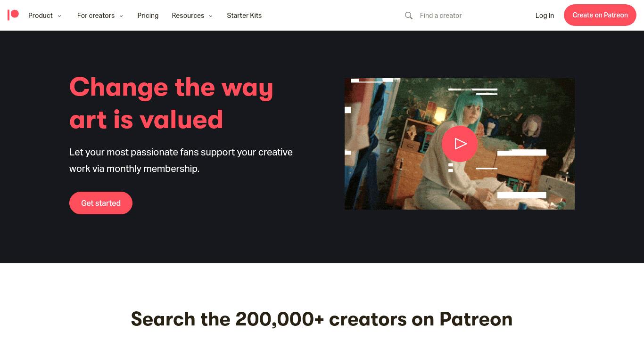Expand the For creators dropdown chevron
644x349 pixels.
point(121,16)
